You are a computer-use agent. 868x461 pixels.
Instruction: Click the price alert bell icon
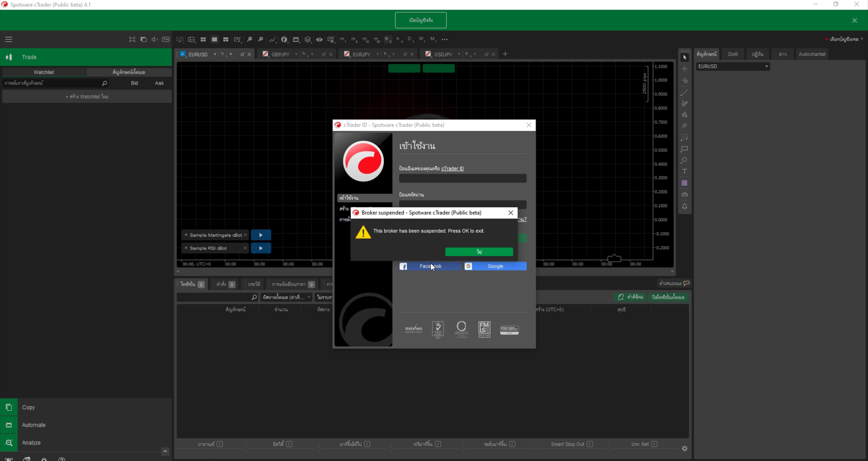tap(684, 206)
